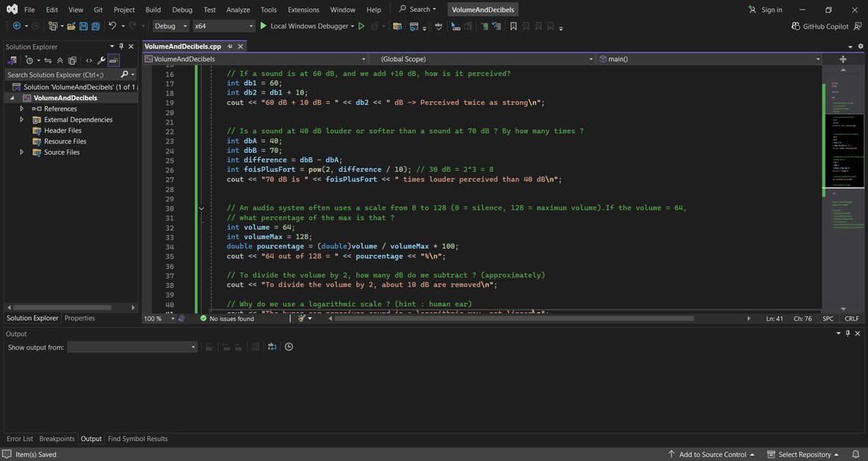Click Switch Views icon in Solution Explorer
The height and width of the screenshot is (461, 868).
point(13,60)
